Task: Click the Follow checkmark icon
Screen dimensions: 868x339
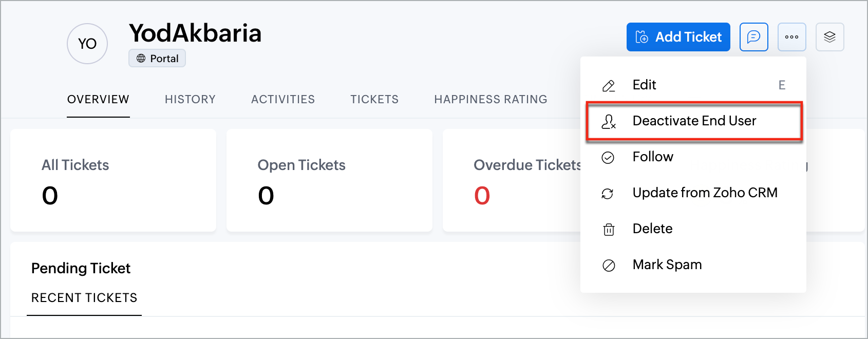Action: pos(608,157)
